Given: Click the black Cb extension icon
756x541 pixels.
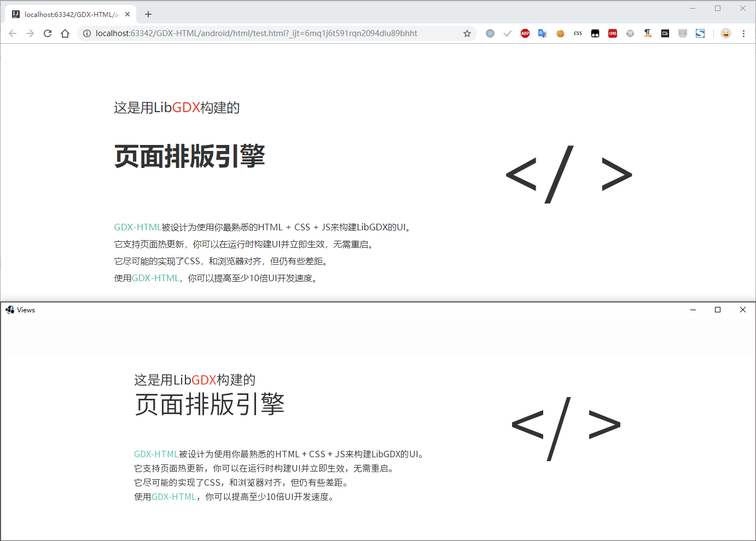Looking at the screenshot, I should tap(665, 33).
